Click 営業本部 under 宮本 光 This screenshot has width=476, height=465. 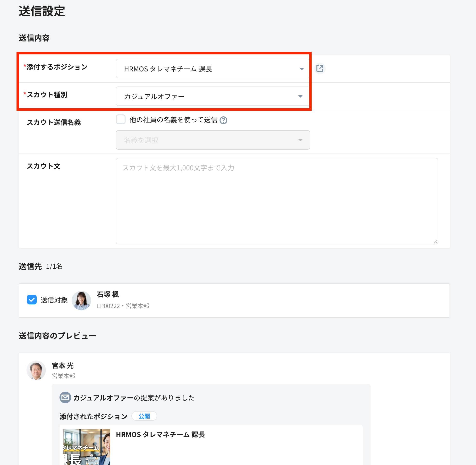pyautogui.click(x=63, y=376)
